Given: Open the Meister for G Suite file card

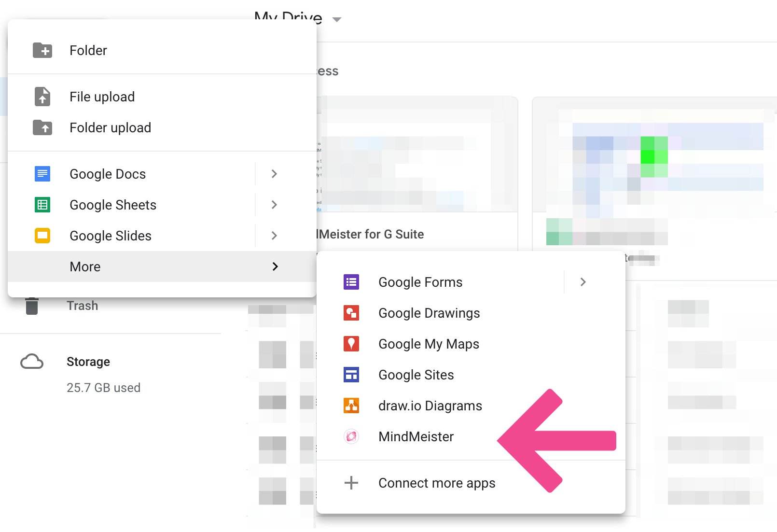Looking at the screenshot, I should tap(417, 174).
